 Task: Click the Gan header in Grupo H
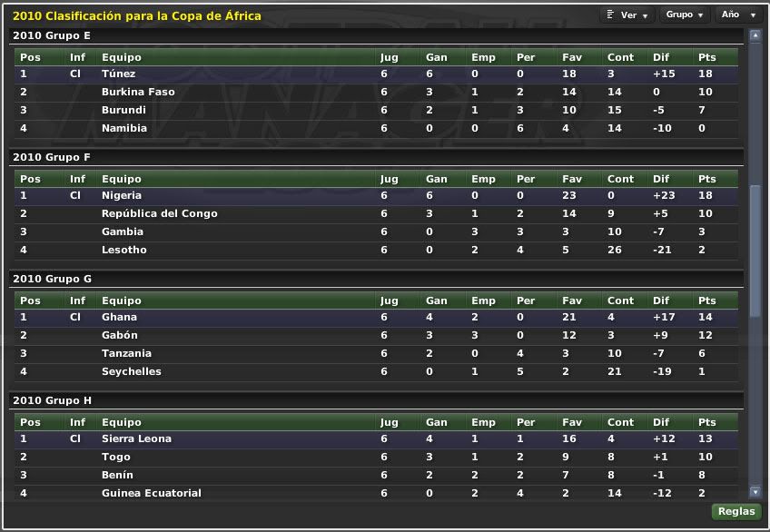coord(436,422)
